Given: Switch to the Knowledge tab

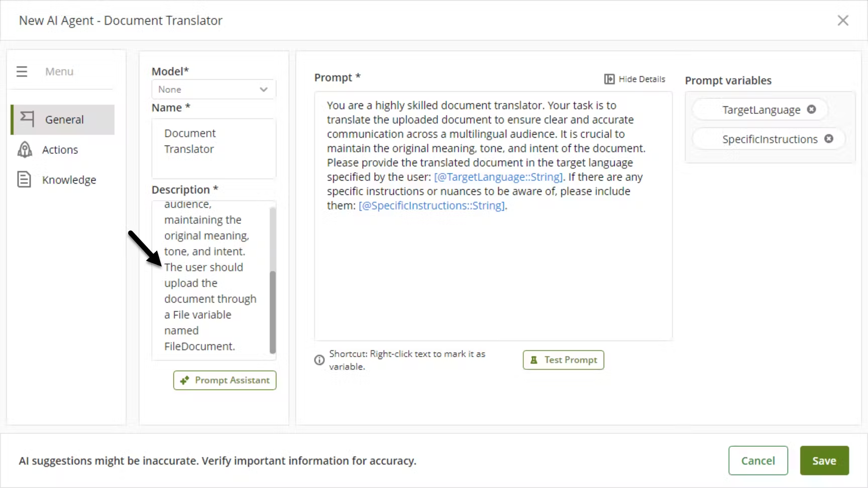Looking at the screenshot, I should (69, 180).
